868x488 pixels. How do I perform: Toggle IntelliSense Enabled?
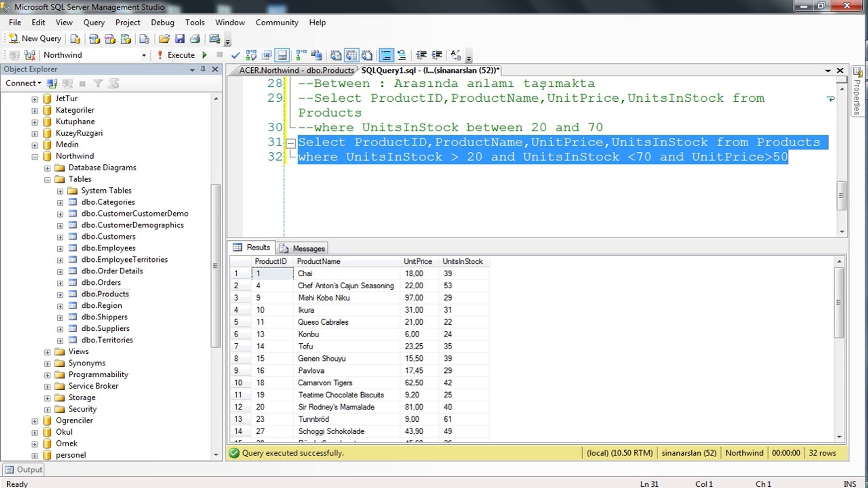(282, 55)
